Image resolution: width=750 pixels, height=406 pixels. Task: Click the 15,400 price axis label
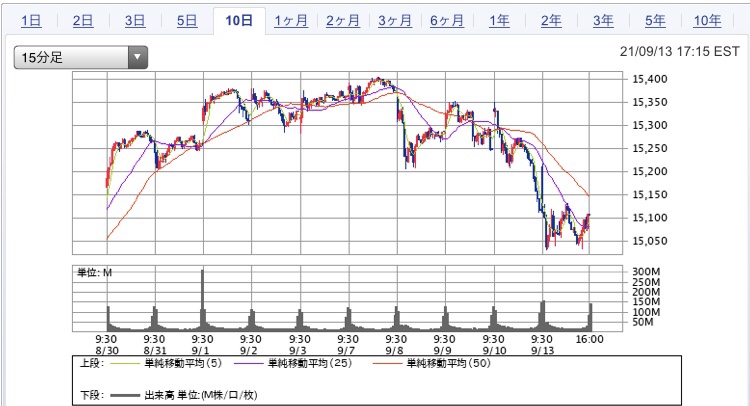650,79
